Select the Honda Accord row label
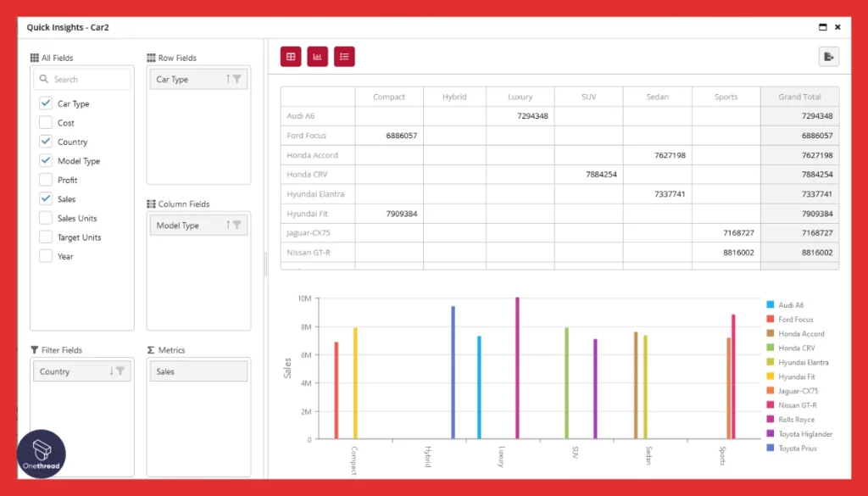This screenshot has height=496, width=868. click(312, 155)
